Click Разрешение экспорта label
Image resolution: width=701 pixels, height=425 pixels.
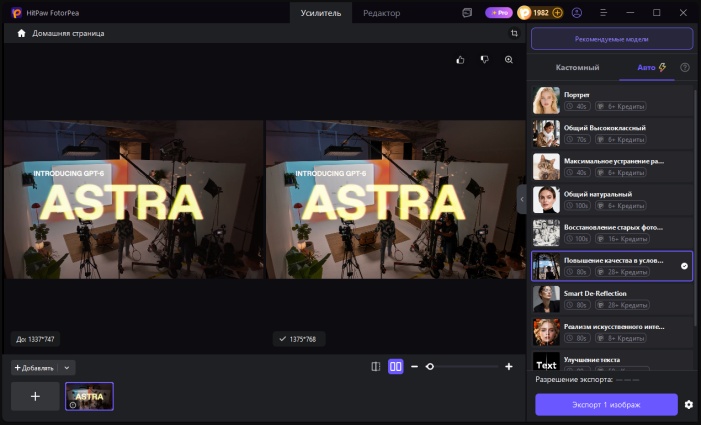pyautogui.click(x=574, y=379)
